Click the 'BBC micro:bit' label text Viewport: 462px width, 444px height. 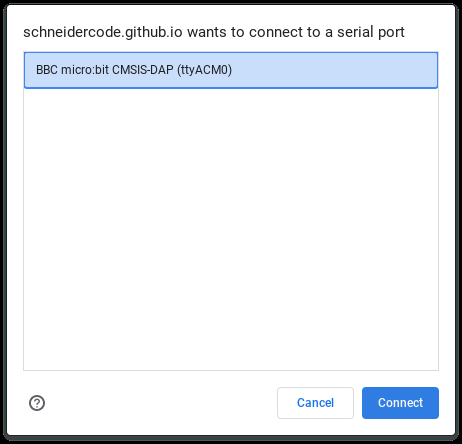(x=72, y=70)
